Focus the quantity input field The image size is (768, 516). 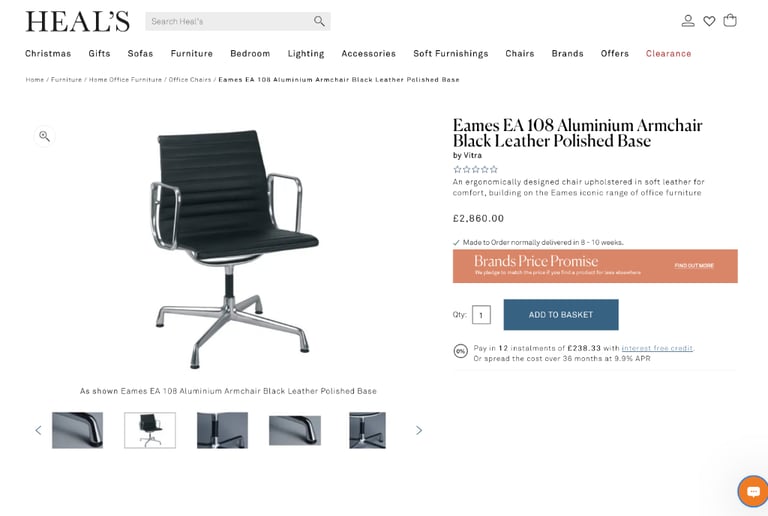(x=481, y=315)
